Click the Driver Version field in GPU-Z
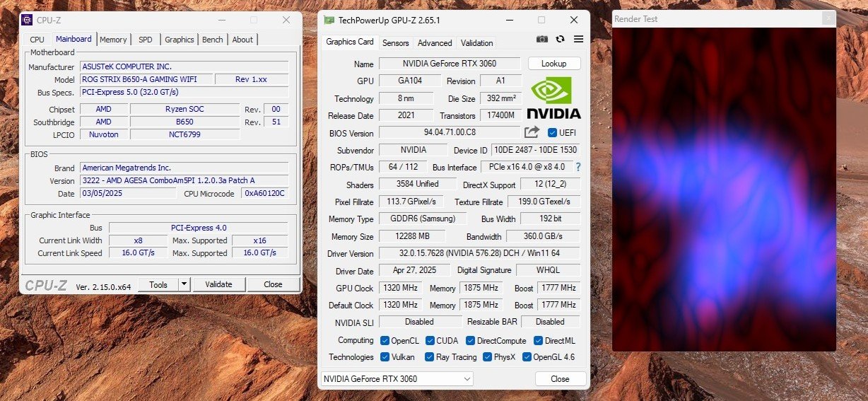The width and height of the screenshot is (868, 401). pos(479,253)
